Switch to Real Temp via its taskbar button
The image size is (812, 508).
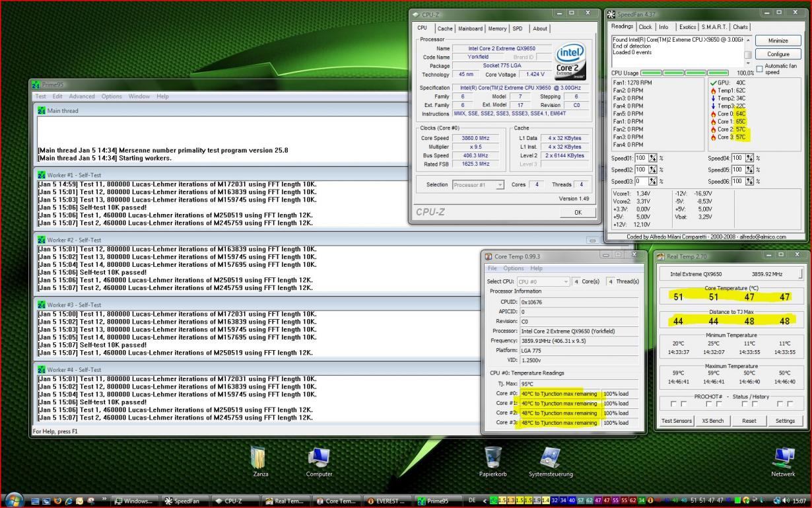pos(286,501)
